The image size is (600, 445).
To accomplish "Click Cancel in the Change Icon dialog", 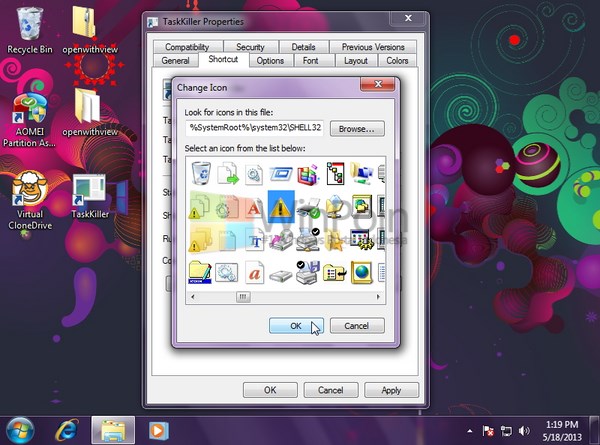I will point(357,326).
